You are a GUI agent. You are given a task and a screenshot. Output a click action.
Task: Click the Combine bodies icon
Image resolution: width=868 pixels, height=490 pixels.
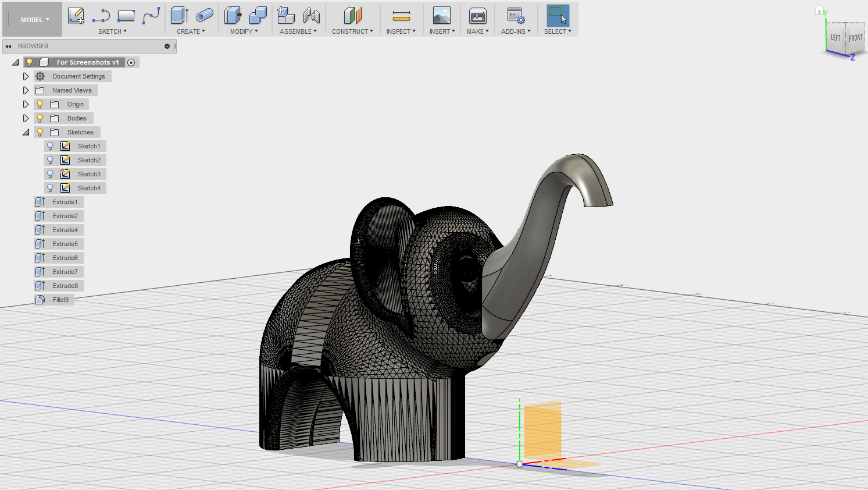[x=258, y=16]
